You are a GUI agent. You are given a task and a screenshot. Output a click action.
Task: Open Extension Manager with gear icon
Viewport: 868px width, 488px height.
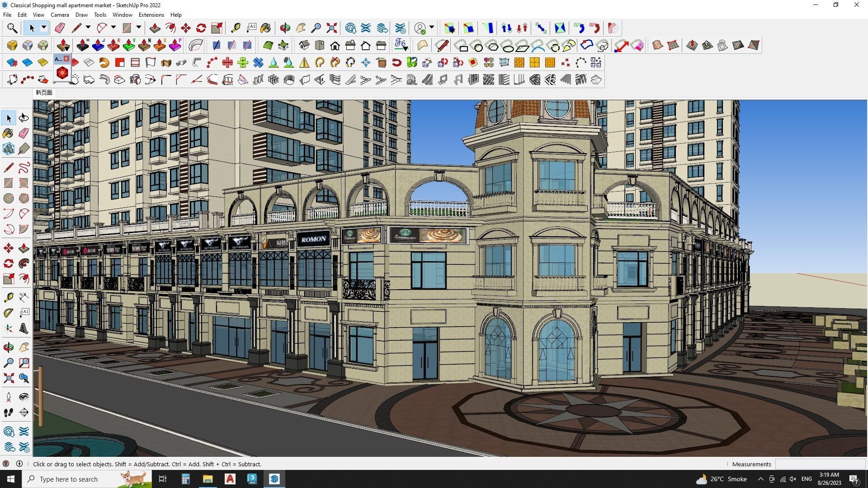tap(400, 28)
